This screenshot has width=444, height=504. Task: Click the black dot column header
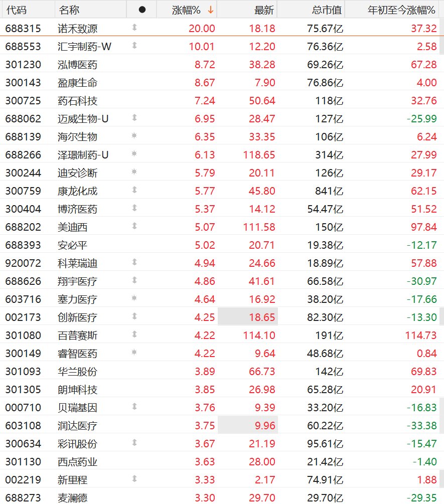pos(142,10)
